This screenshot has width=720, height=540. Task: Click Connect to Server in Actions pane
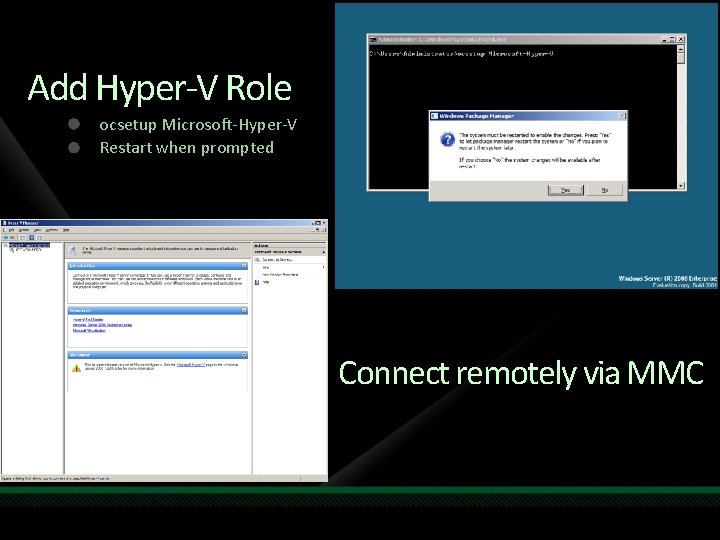[278, 260]
